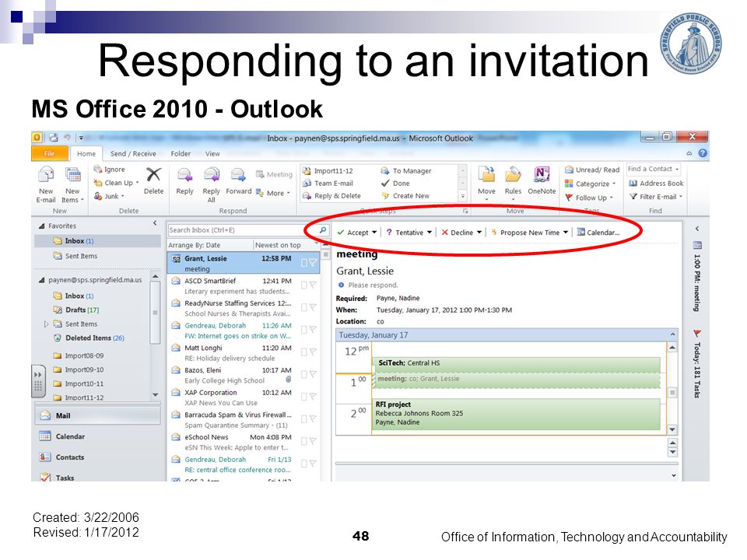The image size is (747, 560).
Task: Open the File tab
Action: pos(50,153)
